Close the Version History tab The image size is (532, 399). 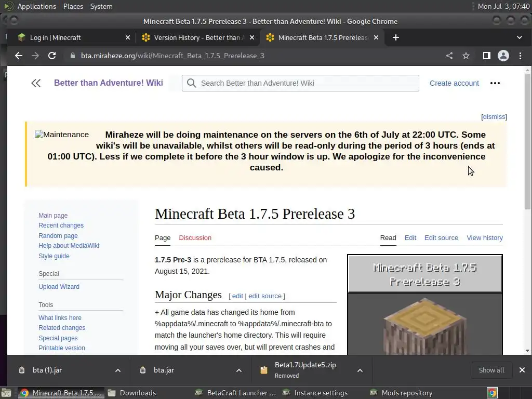click(x=252, y=37)
